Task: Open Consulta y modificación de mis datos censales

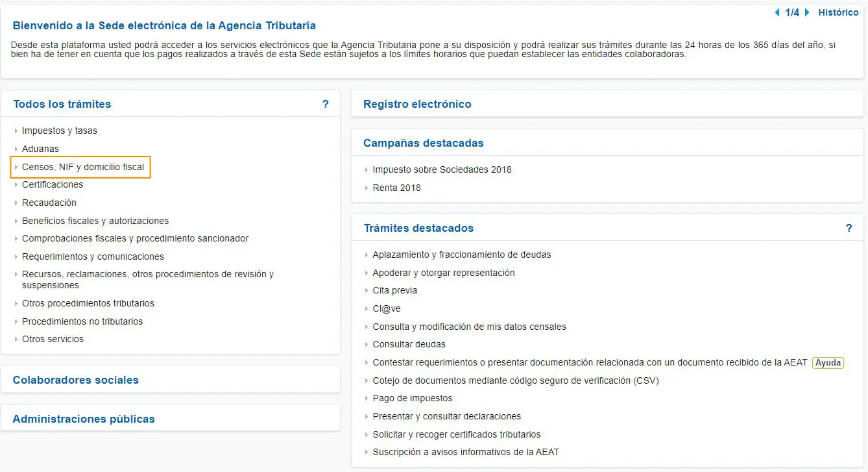Action: 469,327
